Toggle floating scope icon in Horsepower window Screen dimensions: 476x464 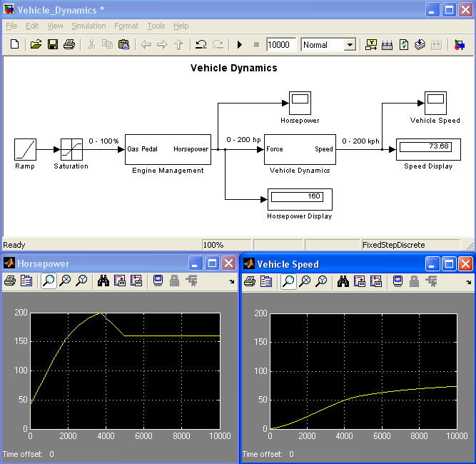158,281
